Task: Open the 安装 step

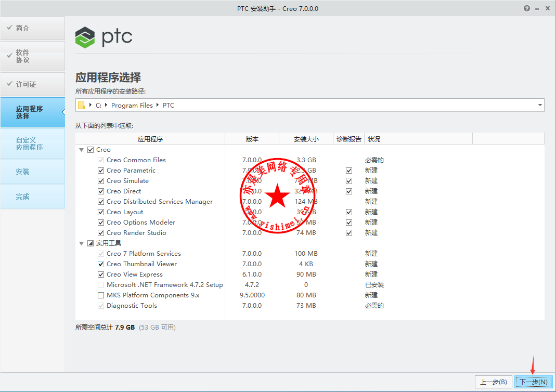Action: (33, 172)
